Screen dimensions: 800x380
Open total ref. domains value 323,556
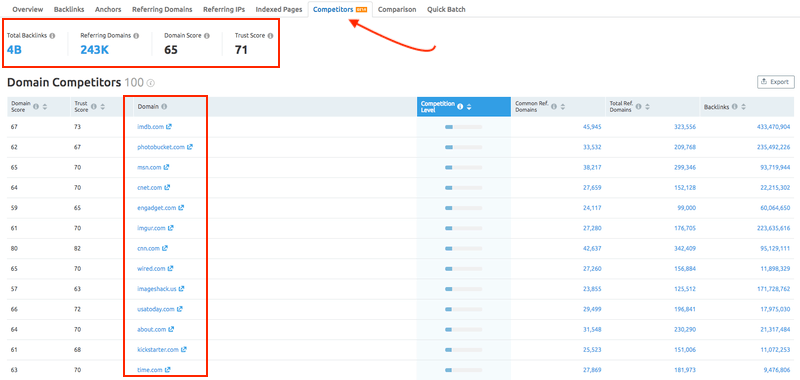pyautogui.click(x=685, y=126)
